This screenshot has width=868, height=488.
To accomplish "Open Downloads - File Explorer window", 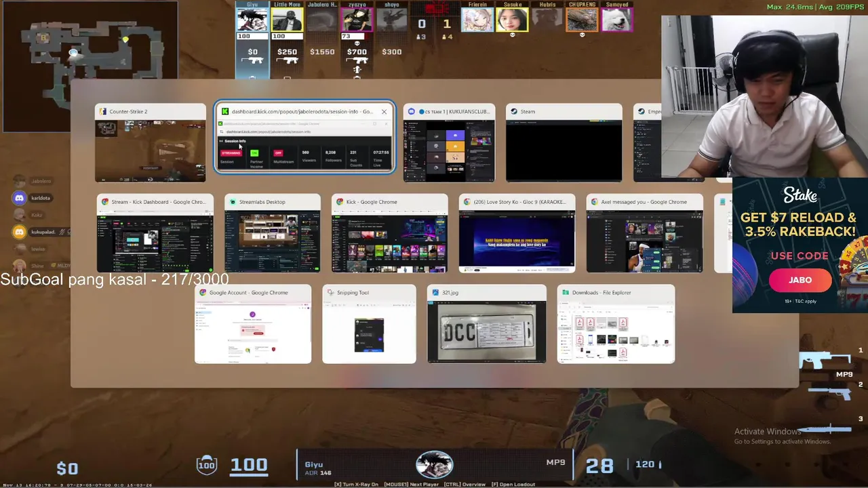I will coord(616,324).
